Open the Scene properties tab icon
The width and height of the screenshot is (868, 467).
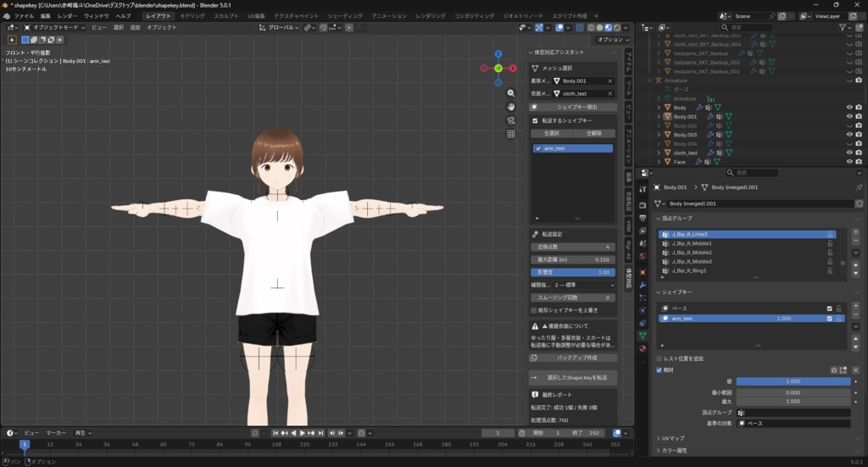point(643,243)
